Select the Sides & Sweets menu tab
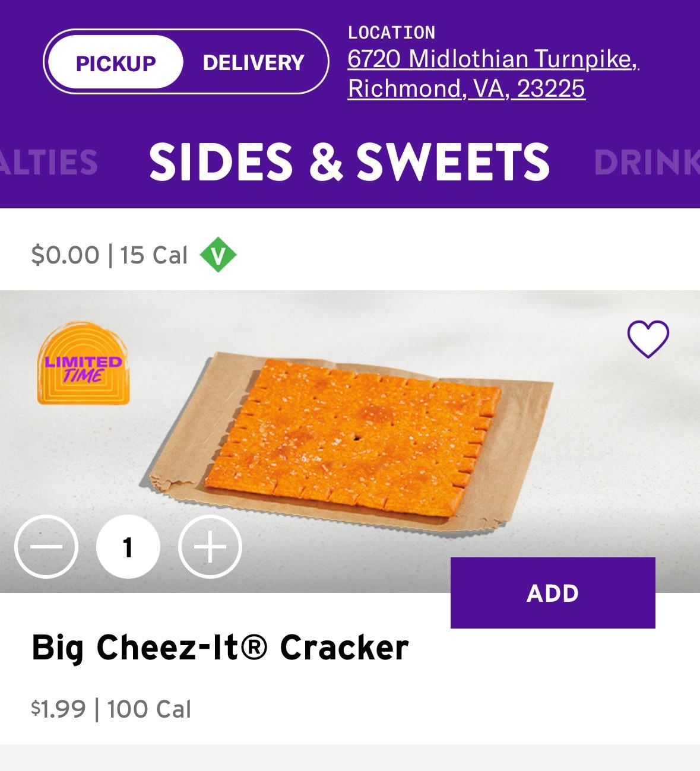The height and width of the screenshot is (771, 700). (349, 161)
